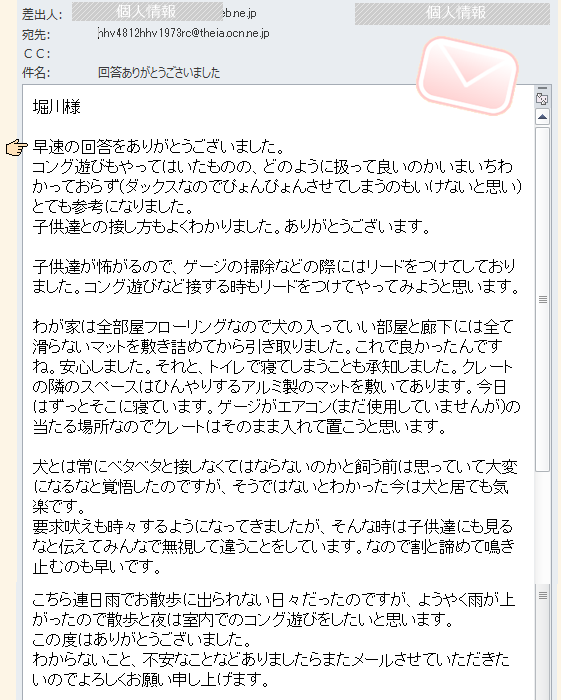
Task: Click the greeting line 堀川様
Action: point(57,107)
